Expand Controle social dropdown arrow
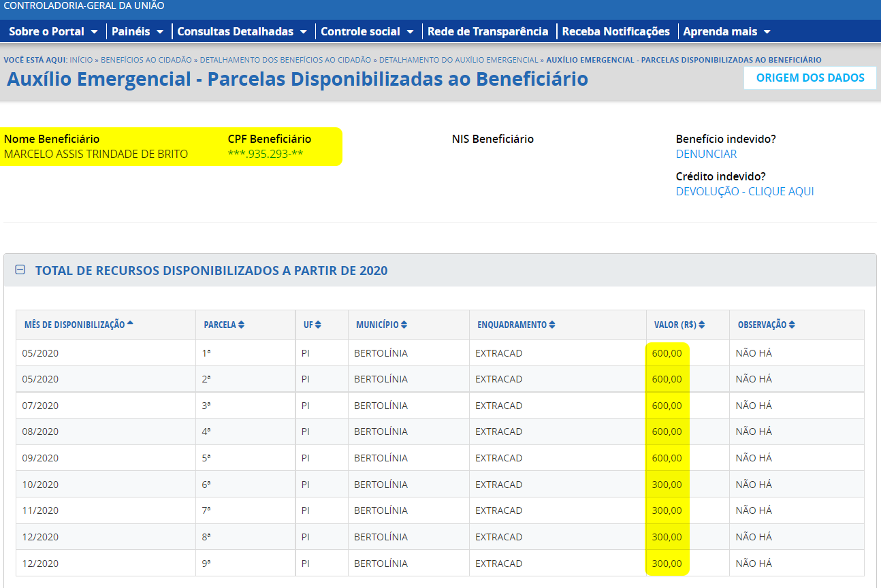This screenshot has height=588, width=881. tap(410, 32)
